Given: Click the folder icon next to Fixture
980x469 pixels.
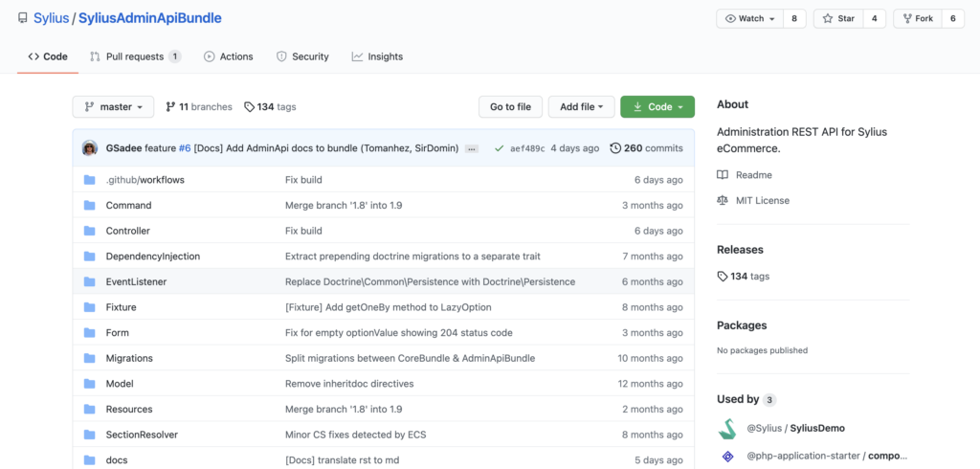Looking at the screenshot, I should point(89,307).
